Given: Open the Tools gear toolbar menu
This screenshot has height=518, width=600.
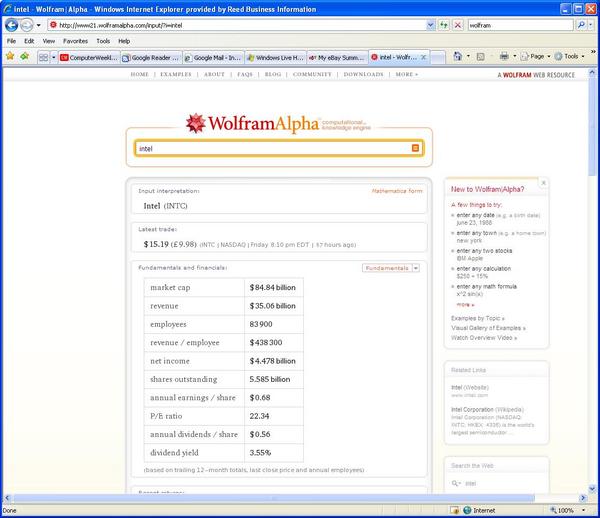Looking at the screenshot, I should click(x=569, y=56).
